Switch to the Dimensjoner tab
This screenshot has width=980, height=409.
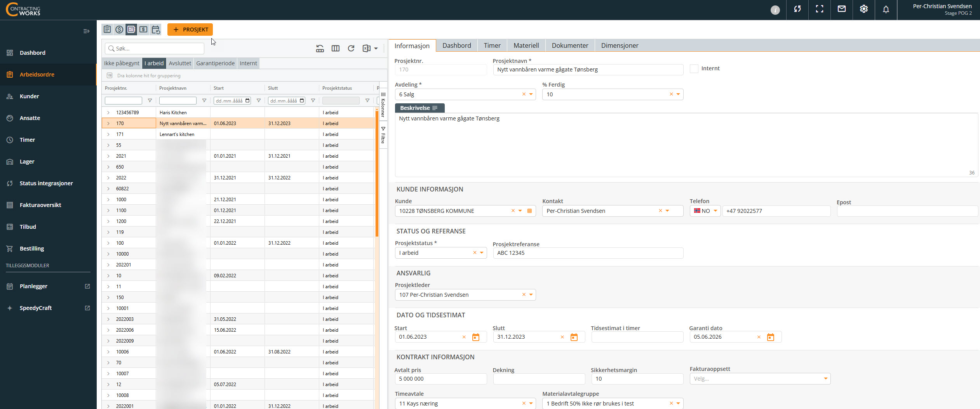click(x=620, y=45)
